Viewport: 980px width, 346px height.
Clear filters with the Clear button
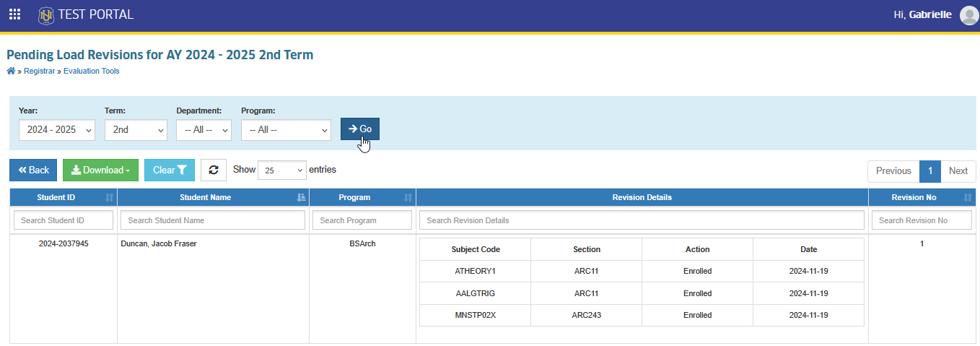(170, 170)
